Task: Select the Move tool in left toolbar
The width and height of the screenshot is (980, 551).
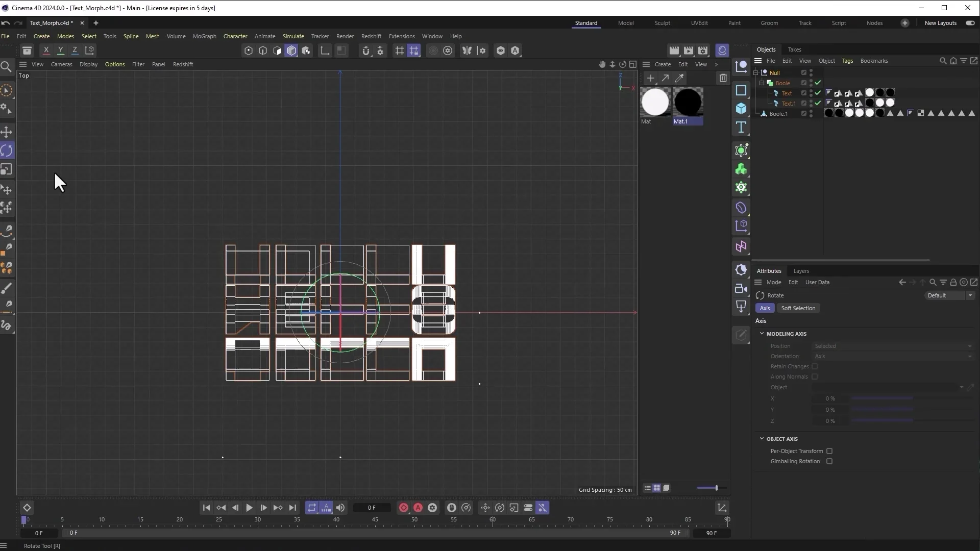Action: coord(7,132)
